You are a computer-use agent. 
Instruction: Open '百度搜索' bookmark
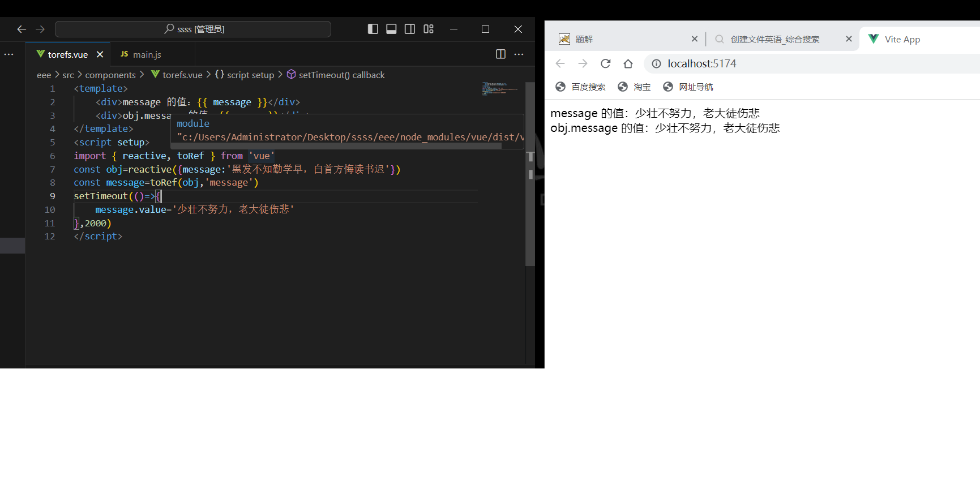(580, 87)
